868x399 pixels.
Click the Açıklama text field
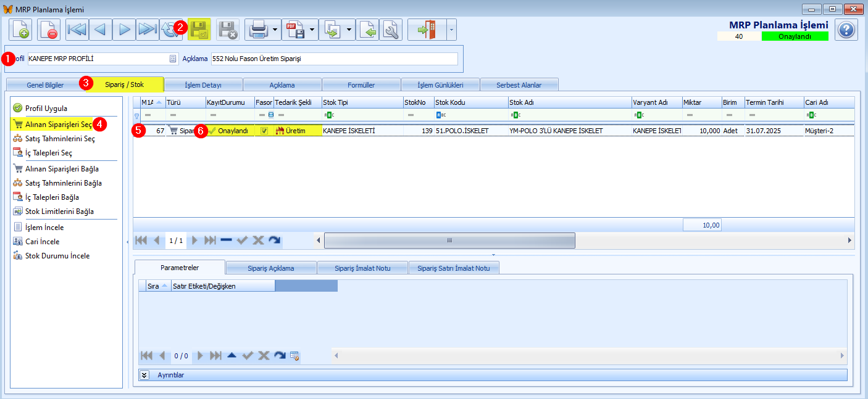pos(335,59)
